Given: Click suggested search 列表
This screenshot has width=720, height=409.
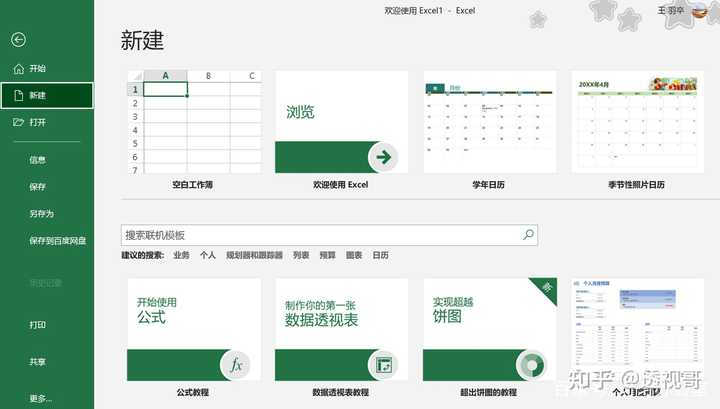Looking at the screenshot, I should coord(301,255).
